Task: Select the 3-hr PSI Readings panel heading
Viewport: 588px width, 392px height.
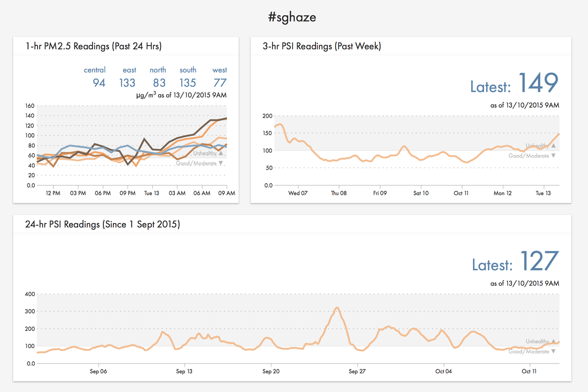Action: pyautogui.click(x=322, y=47)
